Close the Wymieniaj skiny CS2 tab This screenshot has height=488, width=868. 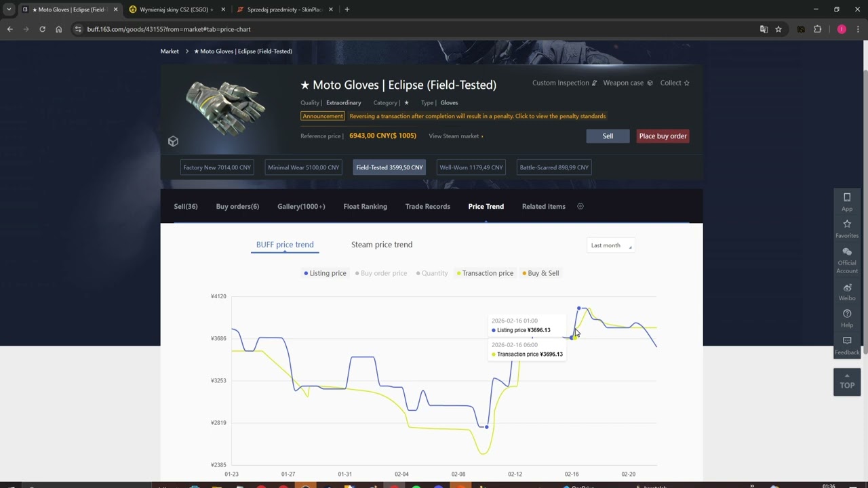(x=223, y=9)
